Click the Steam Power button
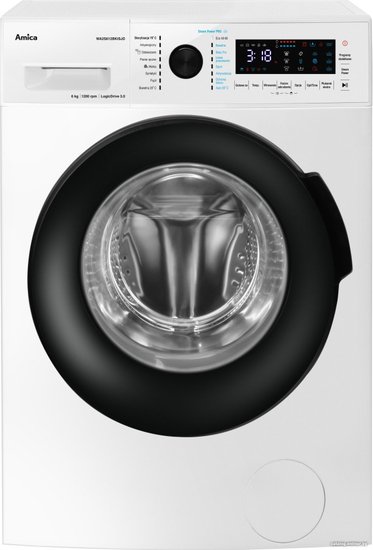 [x=345, y=71]
